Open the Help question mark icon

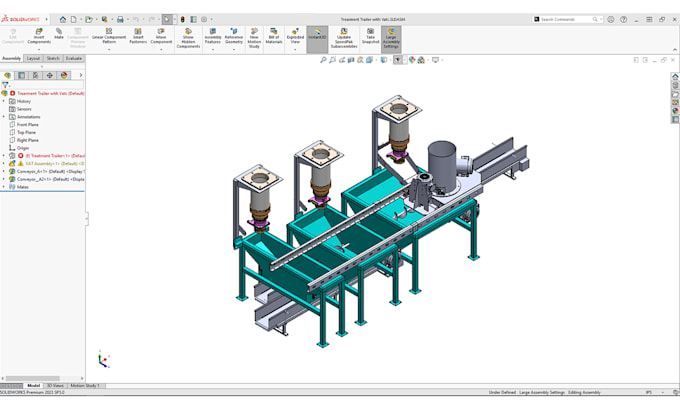tap(623, 19)
